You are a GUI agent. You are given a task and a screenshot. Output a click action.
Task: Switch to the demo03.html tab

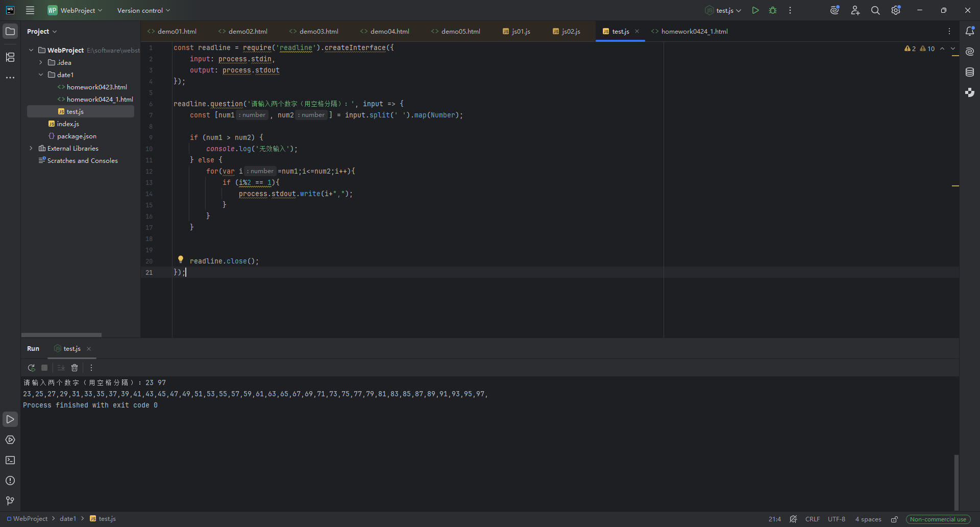point(313,31)
